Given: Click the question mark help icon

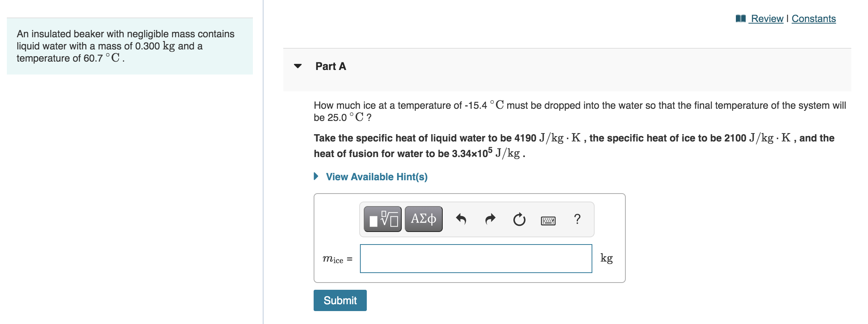Looking at the screenshot, I should coord(577,219).
